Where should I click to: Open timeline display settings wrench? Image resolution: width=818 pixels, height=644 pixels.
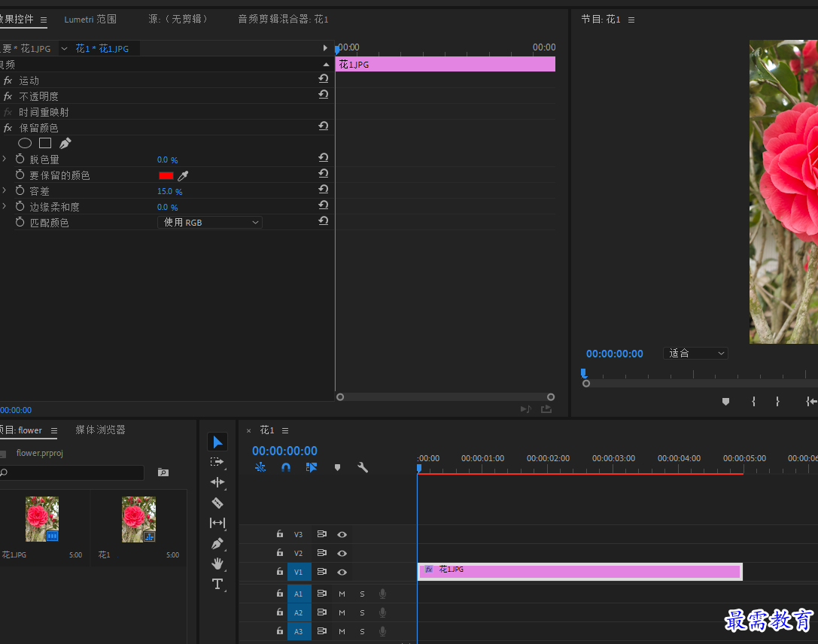click(363, 467)
